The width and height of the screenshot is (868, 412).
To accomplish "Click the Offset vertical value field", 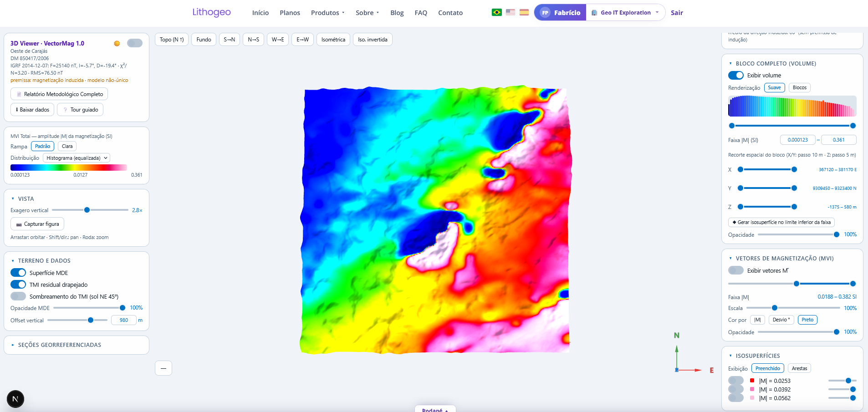I will pos(124,320).
